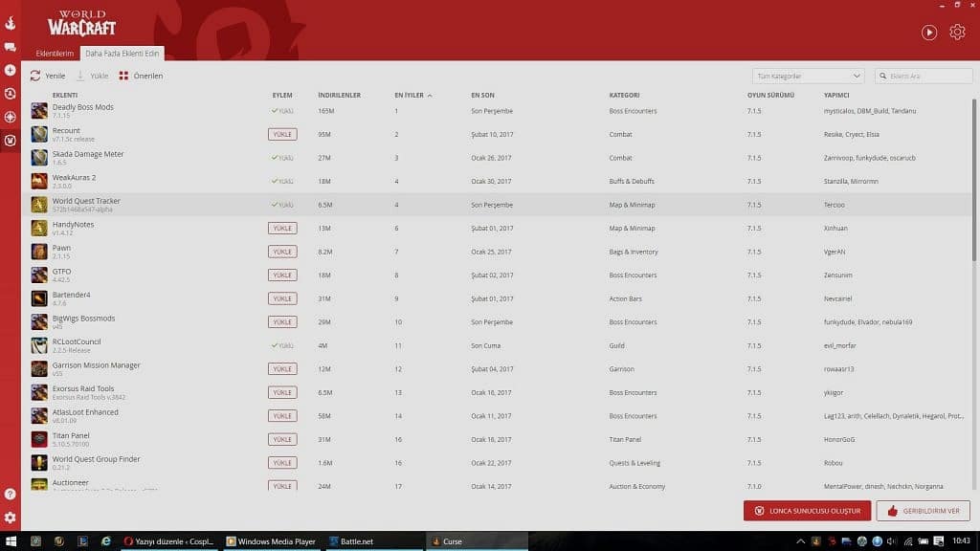Screen dimensions: 980x551
Task: Open the help question mark icon
Action: point(10,495)
